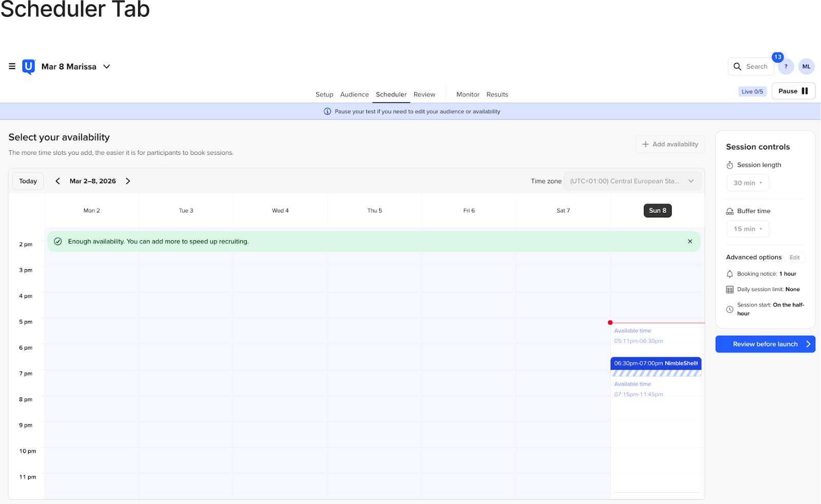Open the hamburger navigation menu

coord(12,66)
